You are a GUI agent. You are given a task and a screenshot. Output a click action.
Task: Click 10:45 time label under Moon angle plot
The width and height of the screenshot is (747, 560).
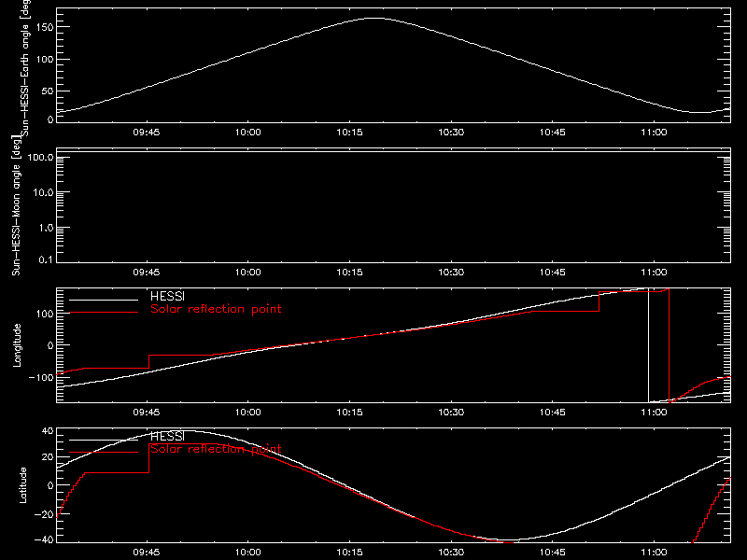click(552, 272)
